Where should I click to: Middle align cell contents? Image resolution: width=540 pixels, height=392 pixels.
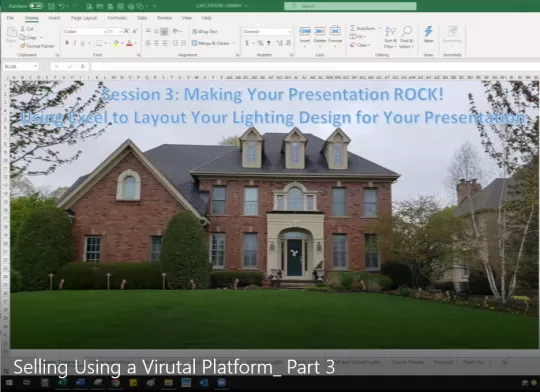pos(156,31)
